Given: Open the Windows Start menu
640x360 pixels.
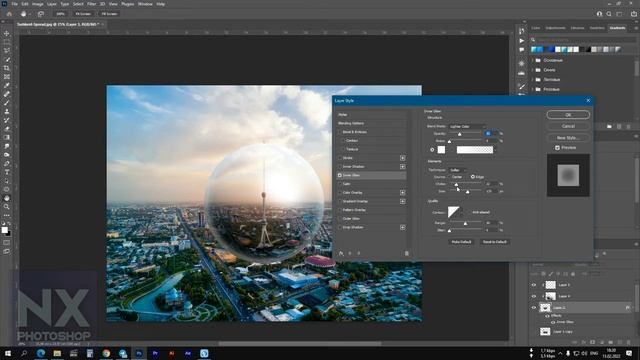Looking at the screenshot, I should coord(8,353).
